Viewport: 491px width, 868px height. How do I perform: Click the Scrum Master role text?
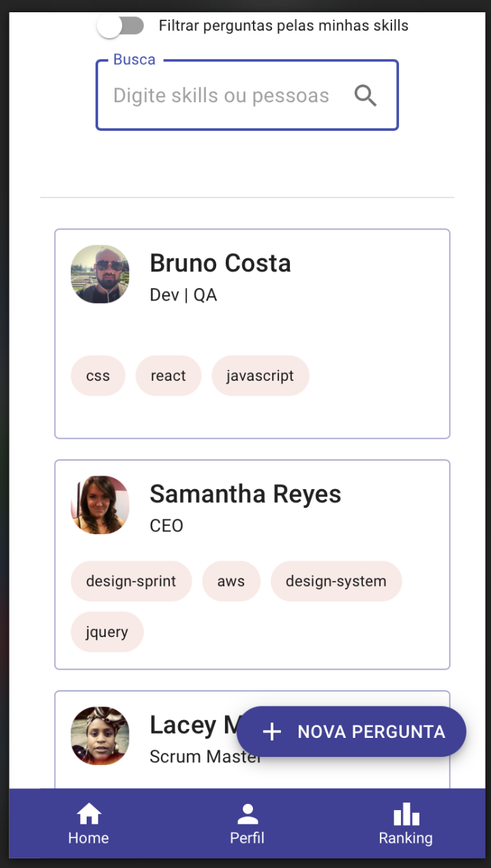coord(206,756)
